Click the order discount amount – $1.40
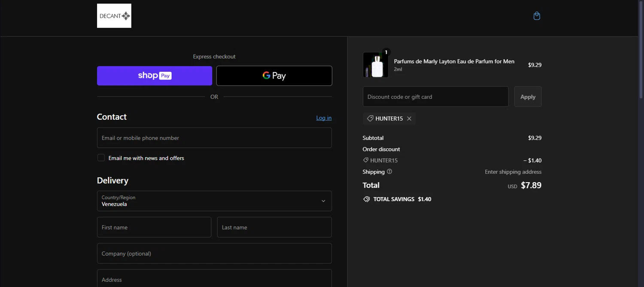Image resolution: width=644 pixels, height=287 pixels. [532, 160]
